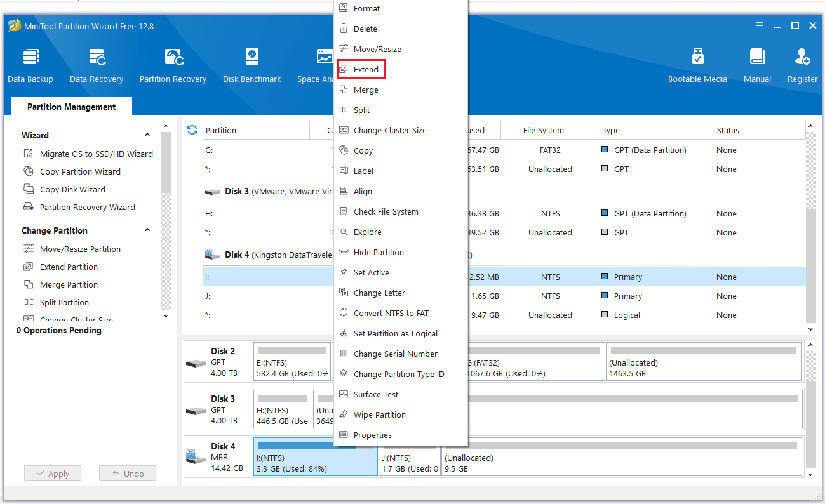Screen dimensions: 825x504
Task: Choose Convert NTFS to FAT
Action: (x=401, y=313)
